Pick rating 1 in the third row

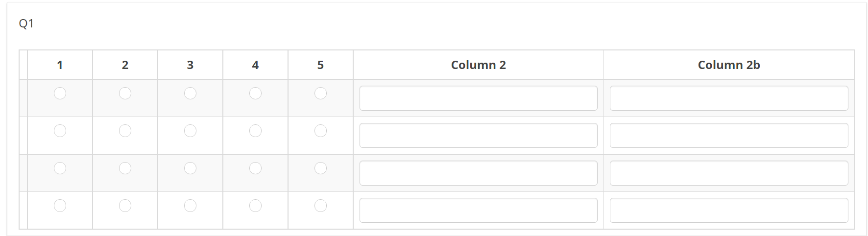coord(60,168)
